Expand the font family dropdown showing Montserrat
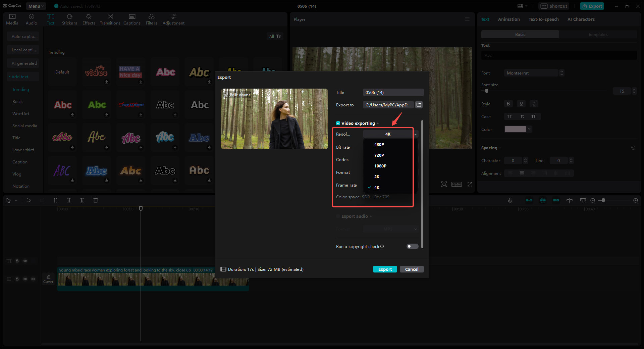The height and width of the screenshot is (349, 644). click(531, 73)
